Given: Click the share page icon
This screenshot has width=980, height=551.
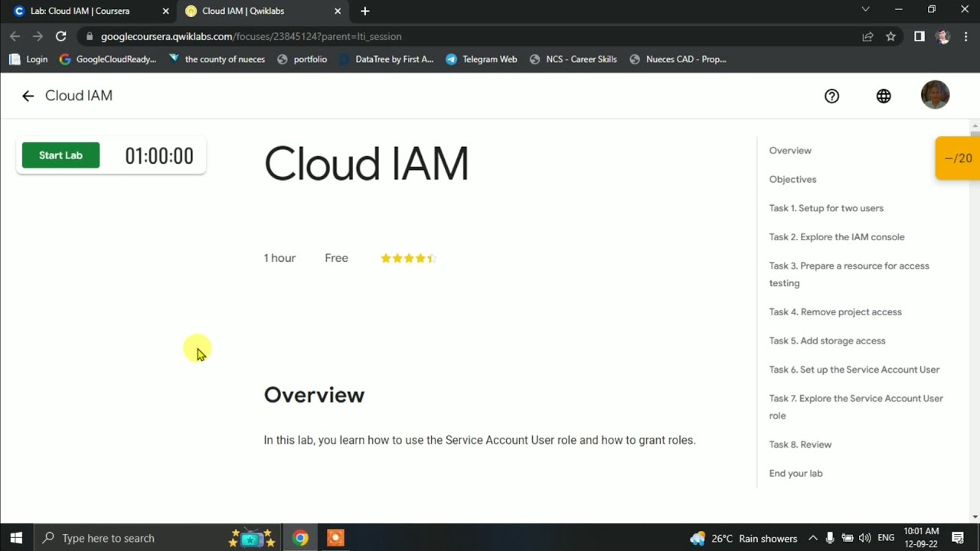Looking at the screenshot, I should tap(867, 36).
